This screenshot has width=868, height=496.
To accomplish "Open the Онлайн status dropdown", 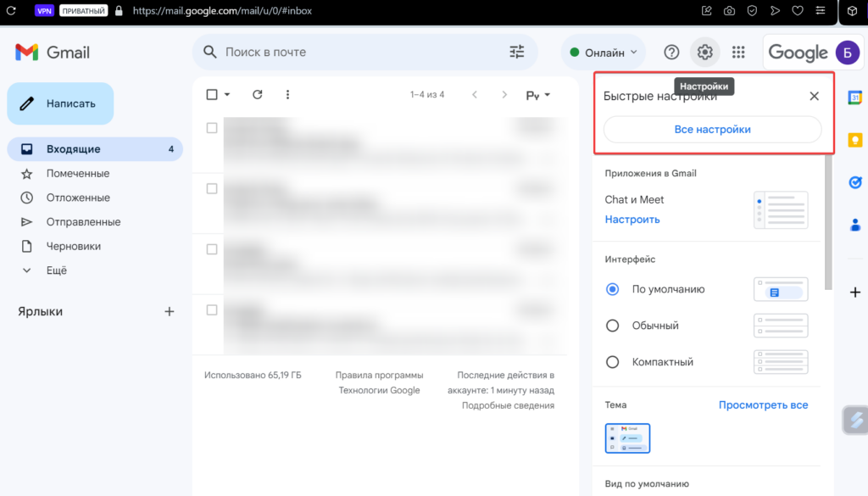I will [x=604, y=53].
